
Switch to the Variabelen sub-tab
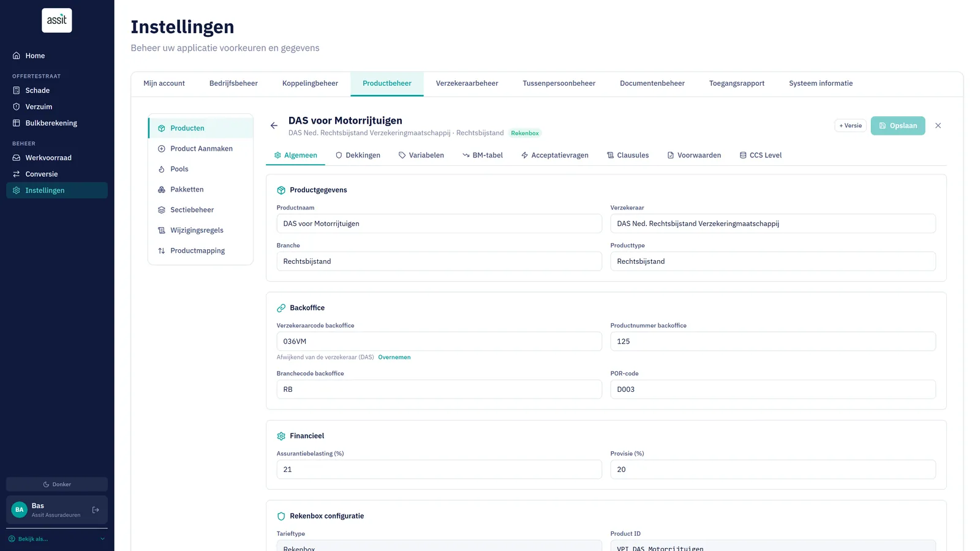coord(421,156)
